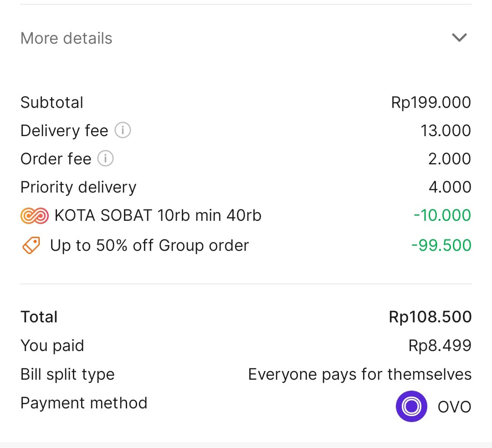Tap the More details label
492x448 pixels.
click(x=67, y=38)
